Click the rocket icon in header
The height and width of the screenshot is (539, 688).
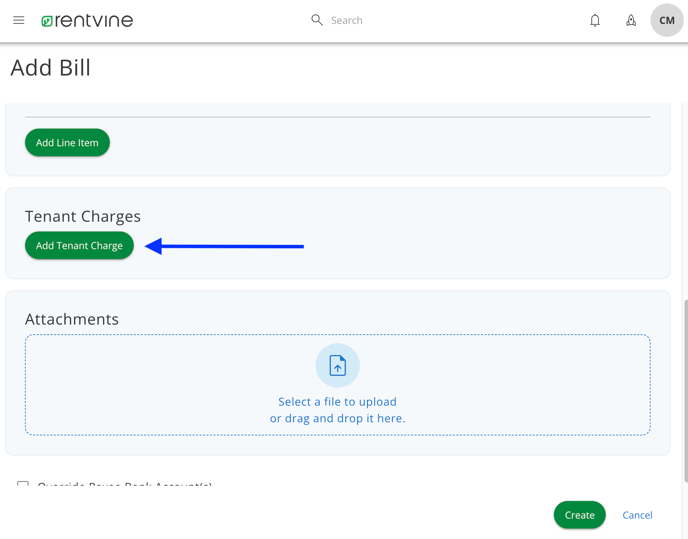pos(631,20)
